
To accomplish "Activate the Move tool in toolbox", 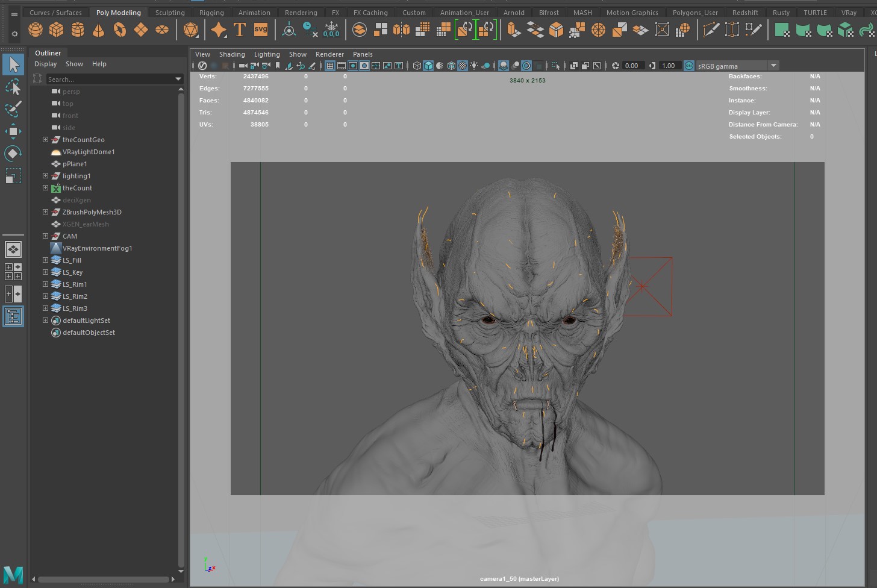I will (13, 131).
